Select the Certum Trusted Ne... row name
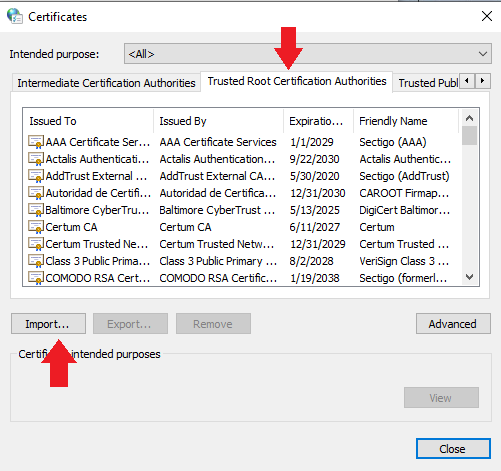 point(97,244)
